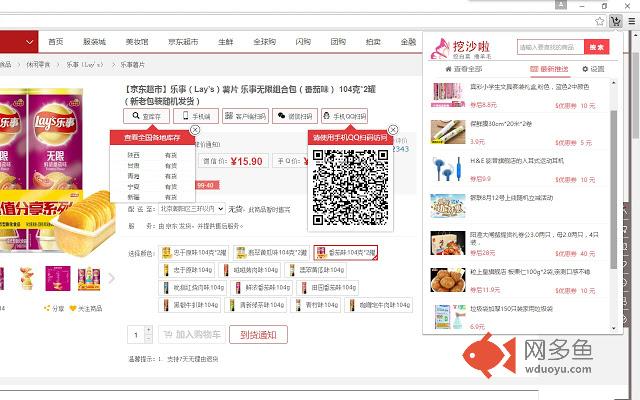Click the WeChat icon 微信扫码 button
640x400 pixels.
click(295, 116)
